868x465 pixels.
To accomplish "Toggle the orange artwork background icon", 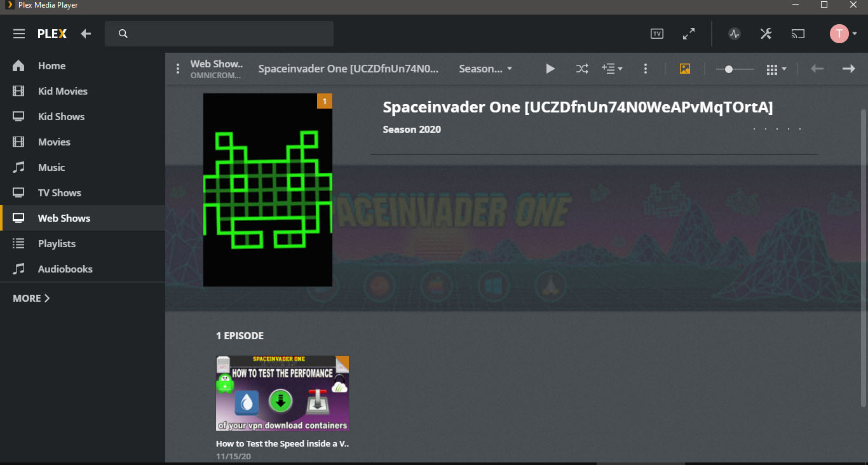I will [685, 69].
